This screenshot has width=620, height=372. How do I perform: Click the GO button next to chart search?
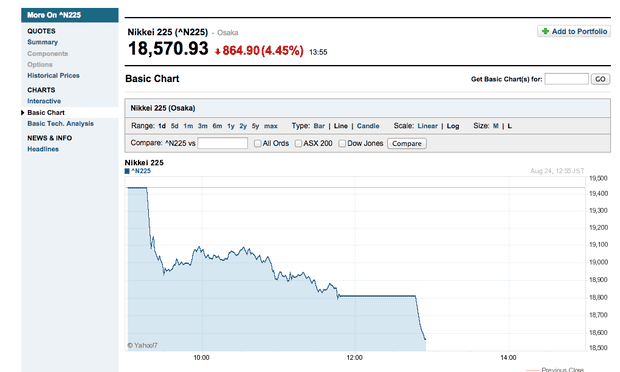click(x=600, y=79)
